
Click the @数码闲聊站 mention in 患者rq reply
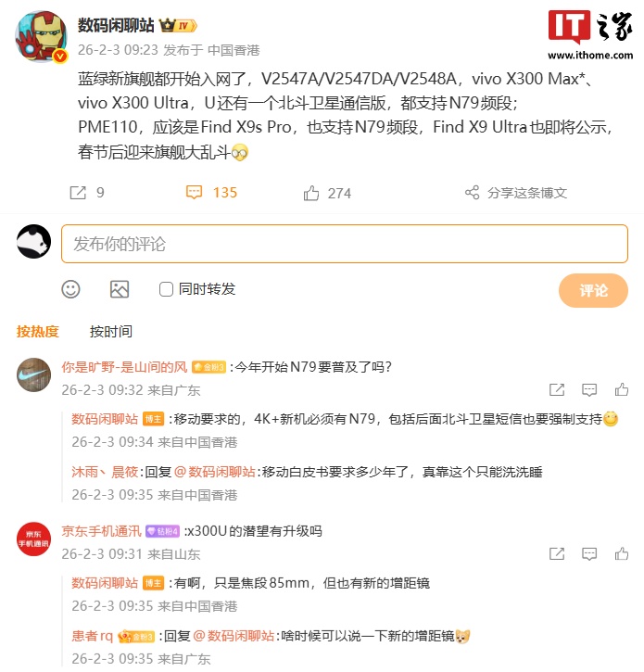coord(234,636)
